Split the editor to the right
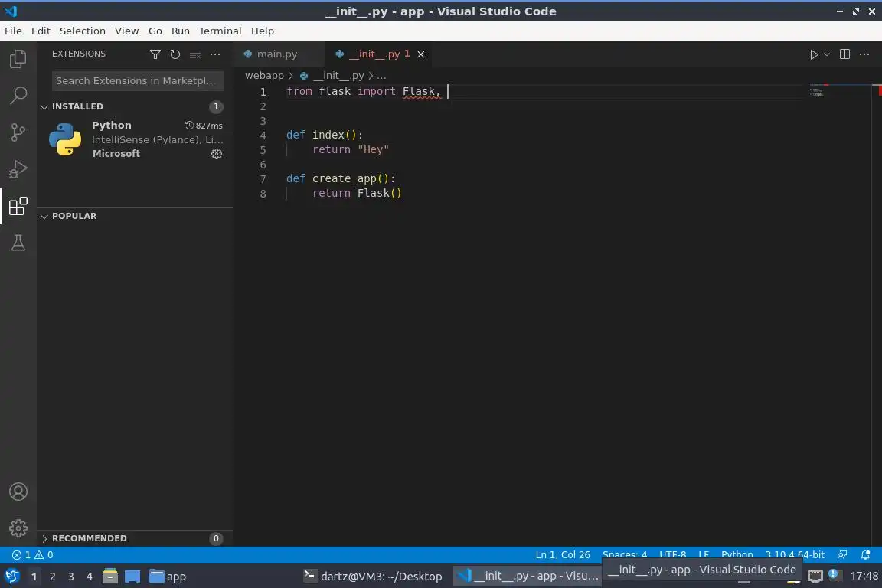 pos(844,54)
